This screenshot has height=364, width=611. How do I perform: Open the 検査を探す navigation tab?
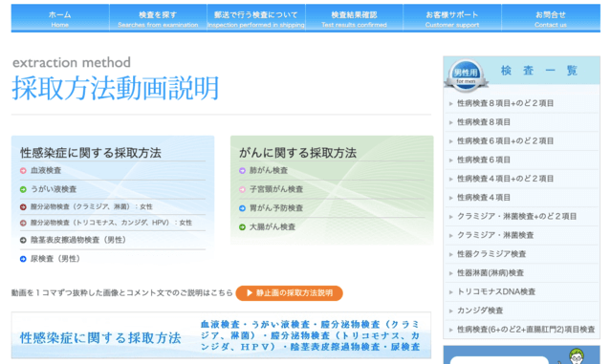coord(158,19)
